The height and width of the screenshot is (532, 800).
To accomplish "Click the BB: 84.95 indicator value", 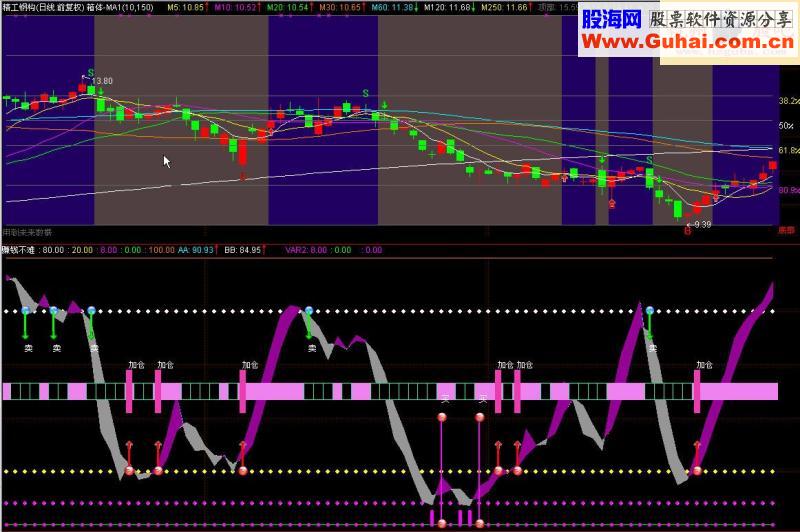I will pos(243,250).
